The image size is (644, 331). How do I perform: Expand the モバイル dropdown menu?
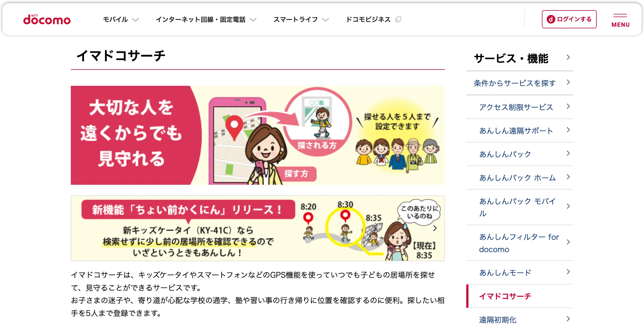[121, 20]
